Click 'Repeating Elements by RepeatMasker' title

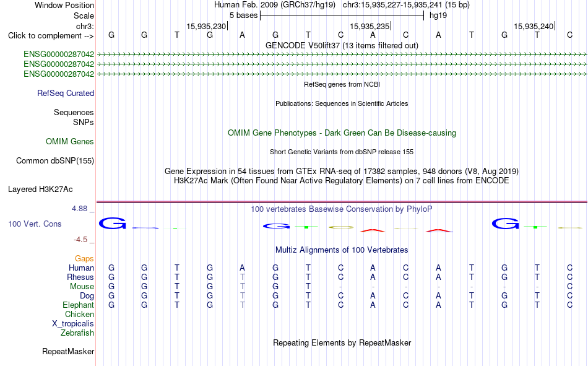tap(342, 342)
